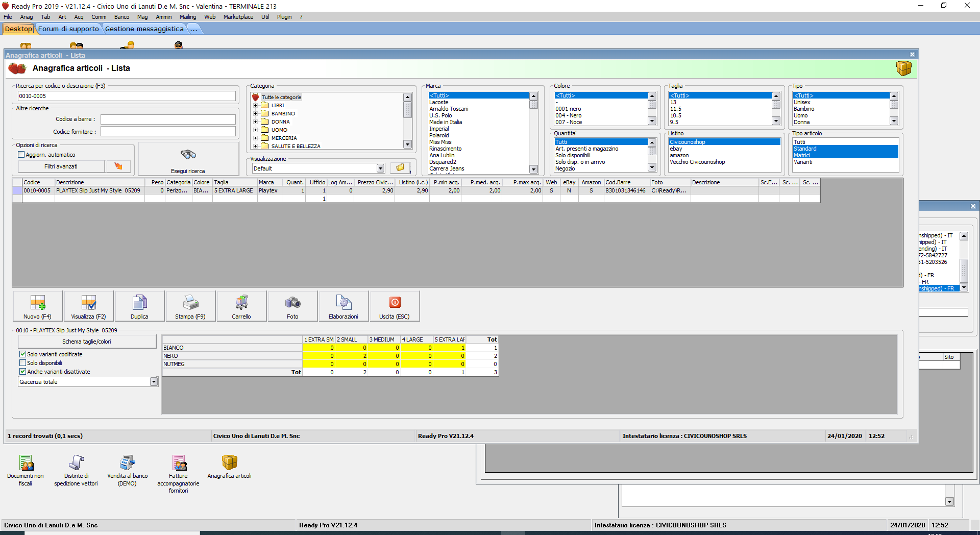Select the 0010-0005 article row
The width and height of the screenshot is (980, 535).
tap(416, 190)
